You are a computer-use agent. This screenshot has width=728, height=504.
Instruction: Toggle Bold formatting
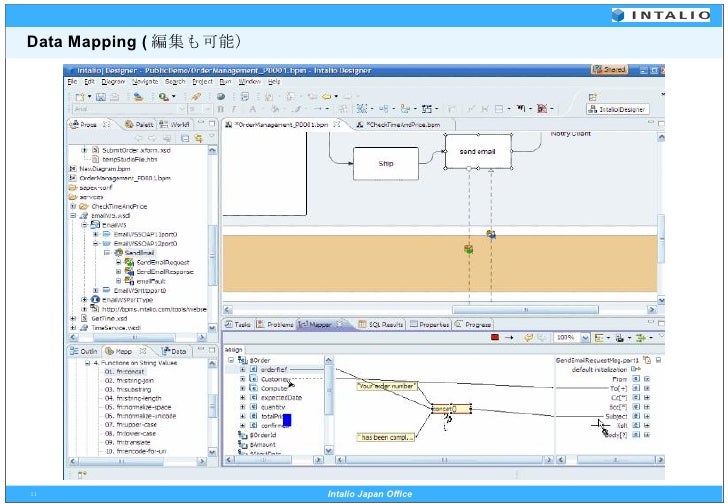[221, 109]
